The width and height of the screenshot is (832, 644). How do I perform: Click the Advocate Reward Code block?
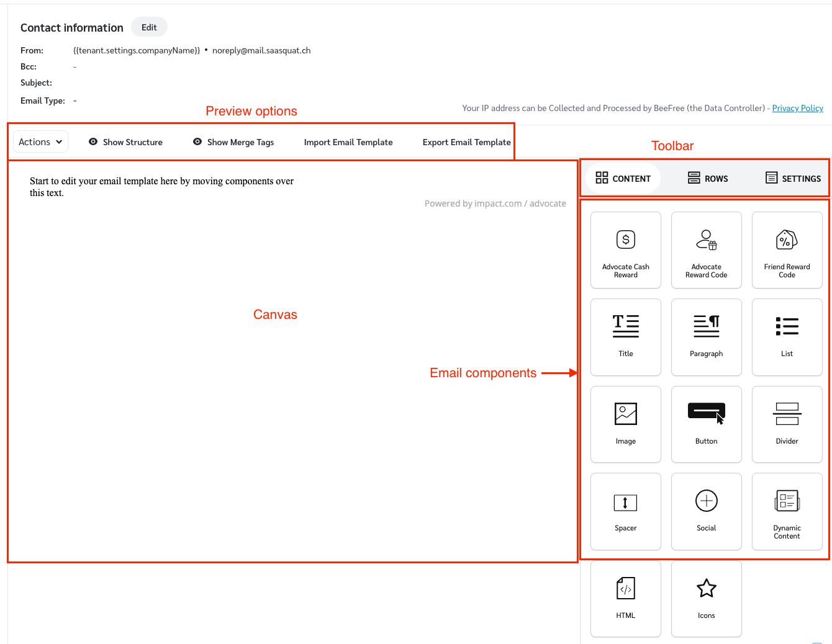pos(706,250)
